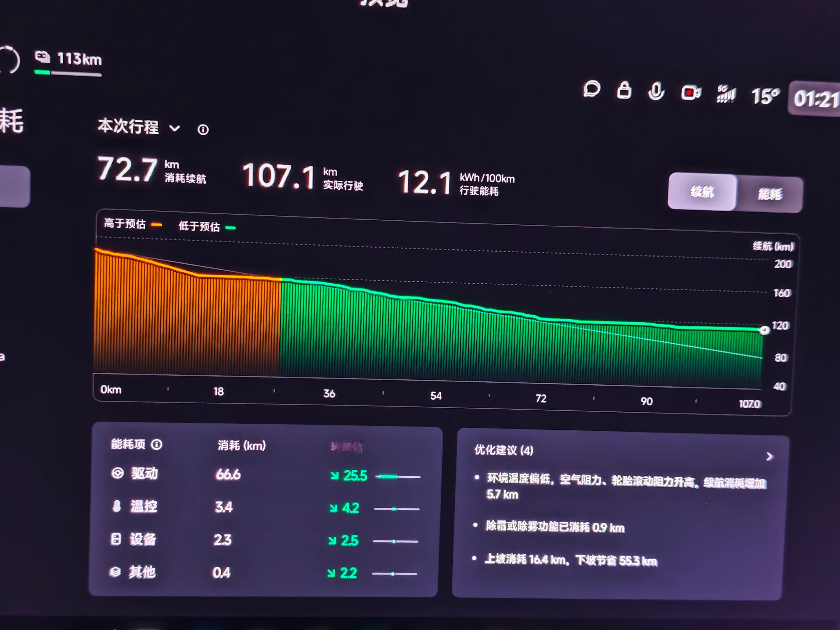Screen dimensions: 840x630
Task: Select the 驱动 drive consumption row
Action: pos(144,474)
